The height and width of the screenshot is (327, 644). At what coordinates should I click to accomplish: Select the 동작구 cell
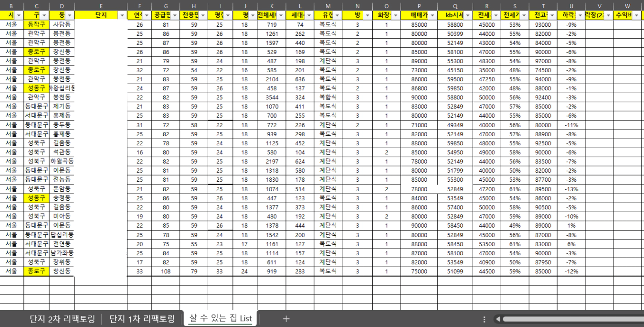[x=36, y=24]
